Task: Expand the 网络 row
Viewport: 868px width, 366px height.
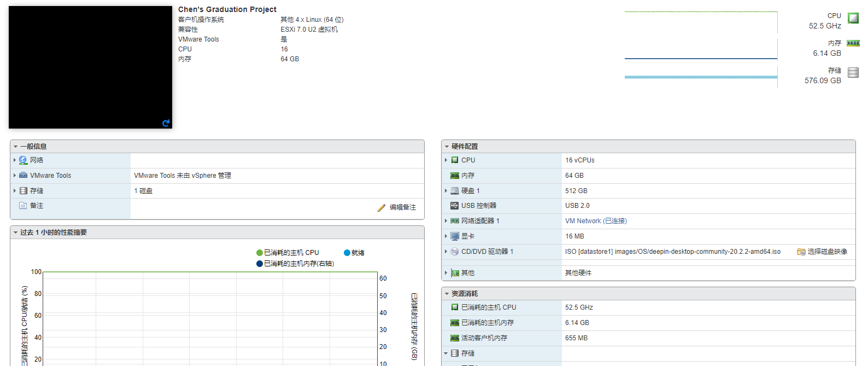Action: [15, 160]
